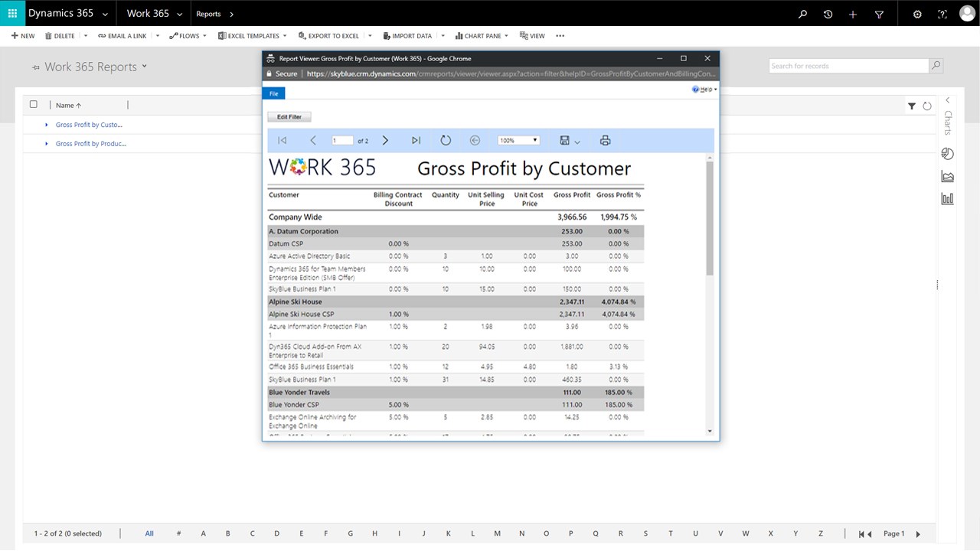This screenshot has height=551, width=980.
Task: Click the help question mark icon in top bar
Action: 942,14
